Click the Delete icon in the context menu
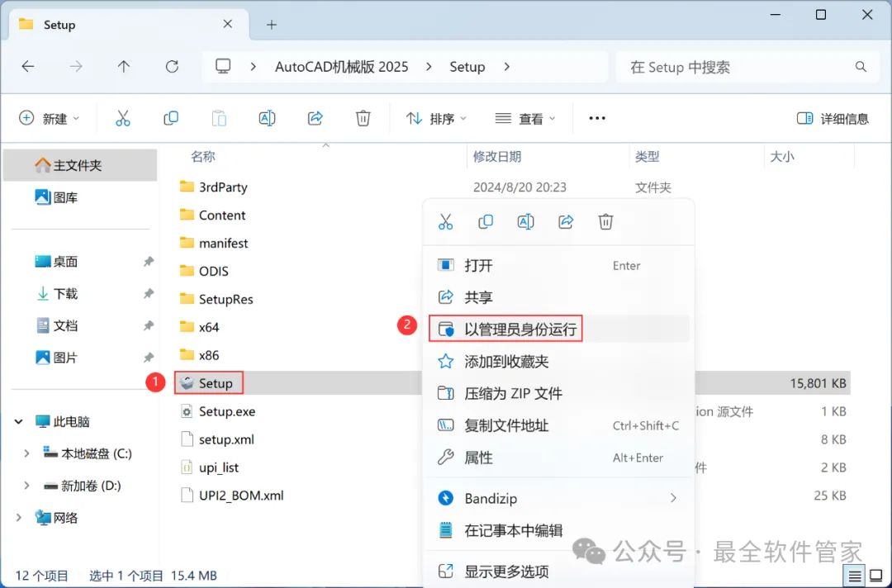The width and height of the screenshot is (892, 588). click(x=605, y=222)
